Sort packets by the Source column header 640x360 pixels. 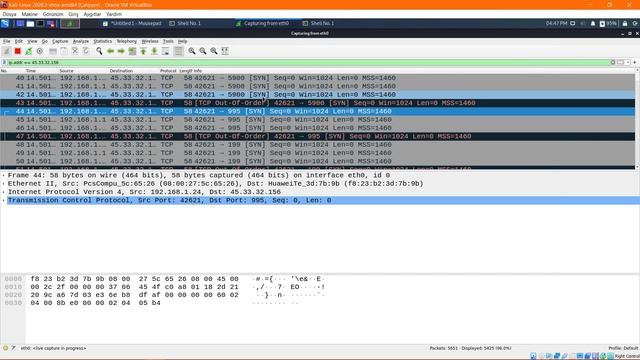67,71
